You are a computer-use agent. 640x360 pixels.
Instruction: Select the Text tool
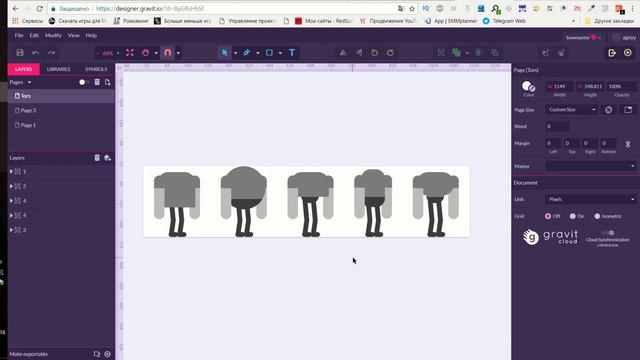click(x=292, y=53)
